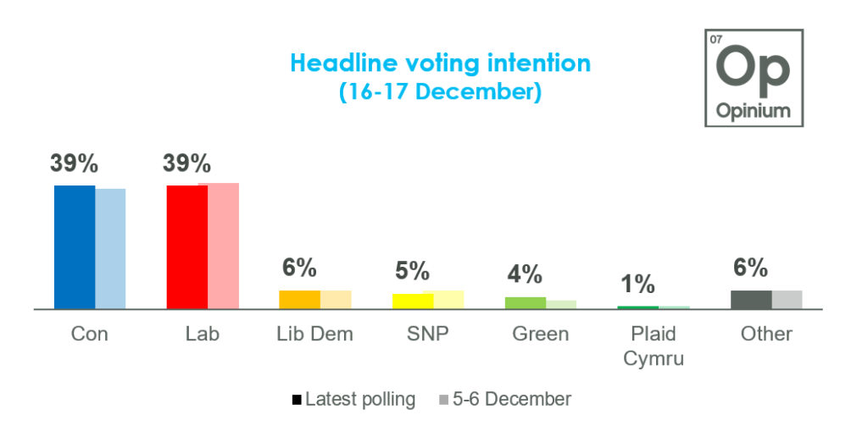Select the orange Lib Dem bar
Screen dimensions: 868x426
click(x=299, y=300)
